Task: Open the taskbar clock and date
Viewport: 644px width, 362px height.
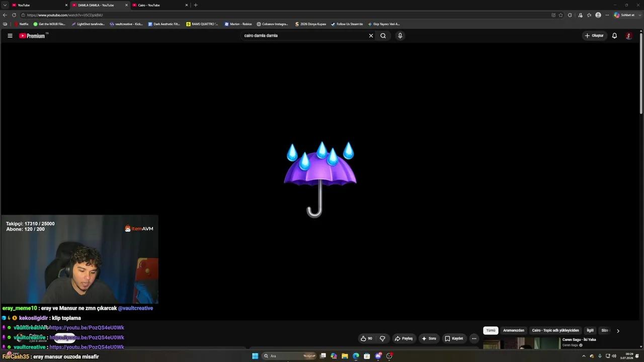Action: click(x=626, y=356)
